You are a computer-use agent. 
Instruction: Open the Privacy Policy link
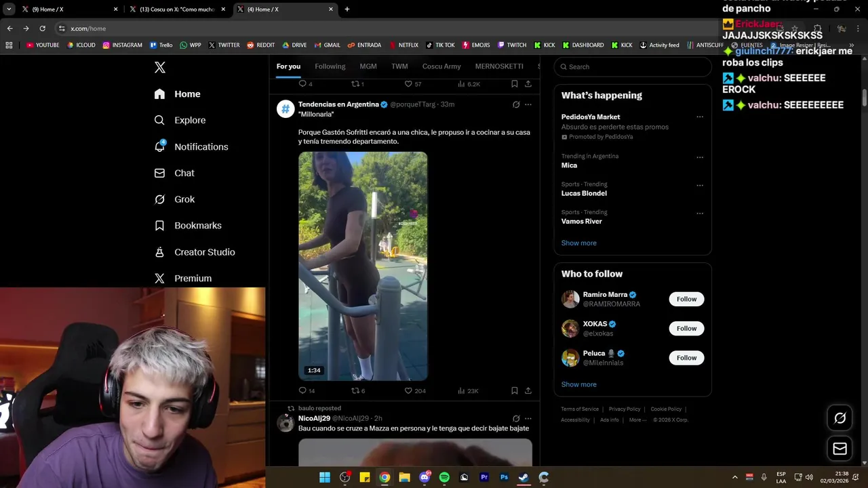625,409
